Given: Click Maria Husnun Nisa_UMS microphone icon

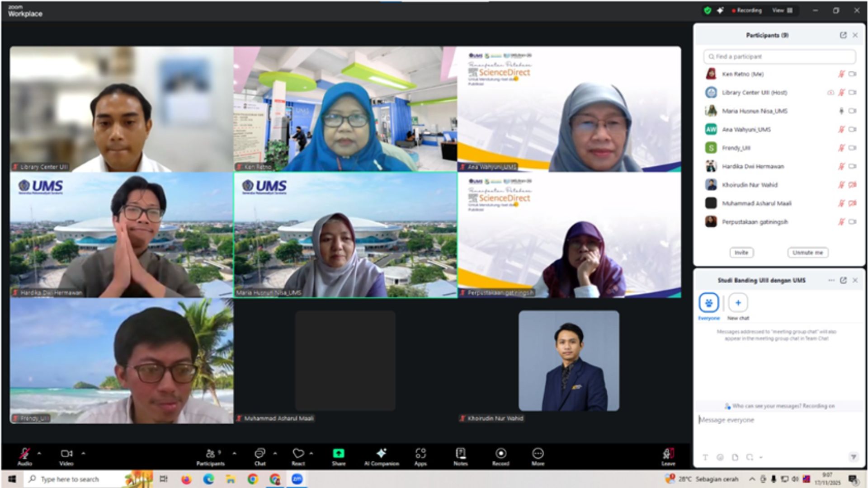Looking at the screenshot, I should click(841, 111).
